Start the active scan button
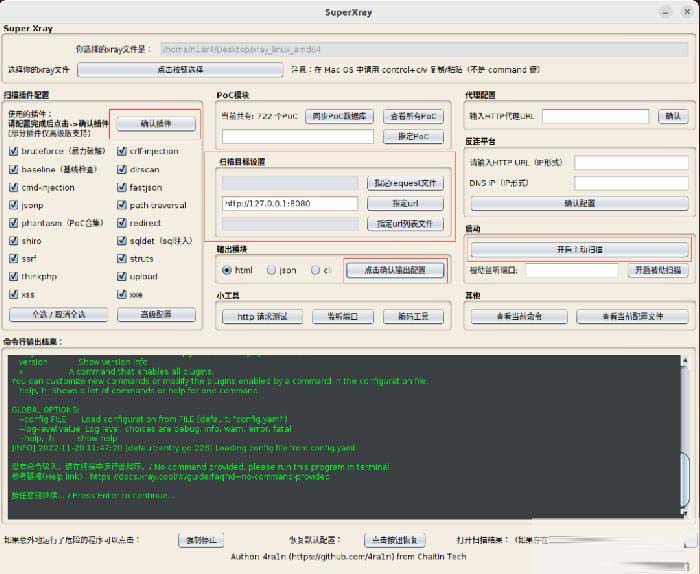 coord(579,250)
